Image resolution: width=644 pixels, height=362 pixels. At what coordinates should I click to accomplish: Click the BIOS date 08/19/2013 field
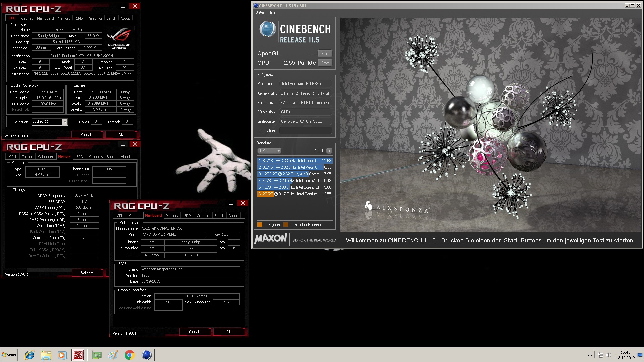click(190, 281)
